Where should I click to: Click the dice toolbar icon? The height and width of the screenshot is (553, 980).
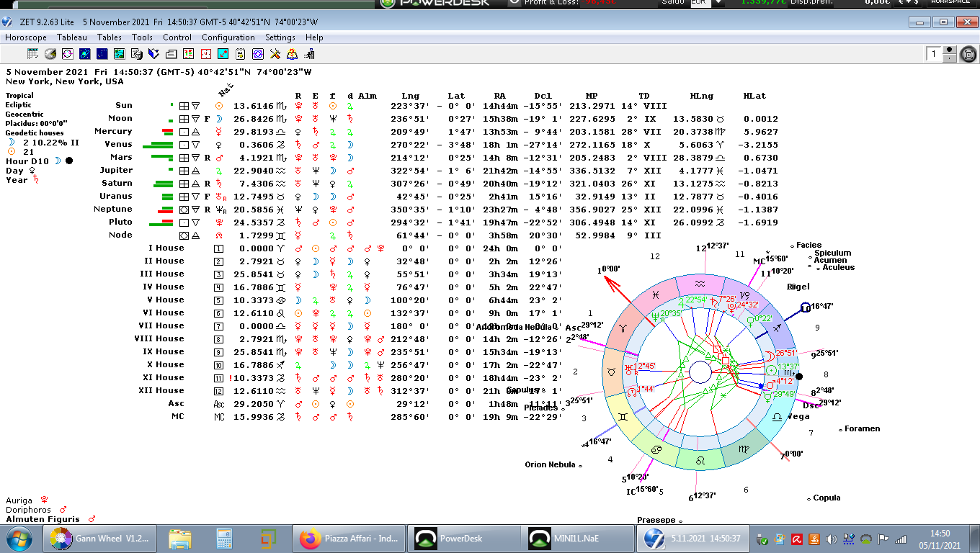(136, 54)
